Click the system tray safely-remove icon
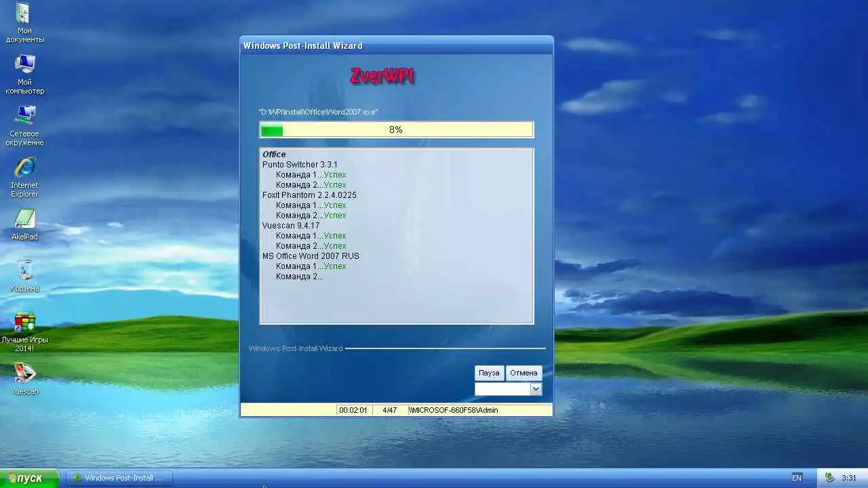868x488 pixels. tap(829, 478)
